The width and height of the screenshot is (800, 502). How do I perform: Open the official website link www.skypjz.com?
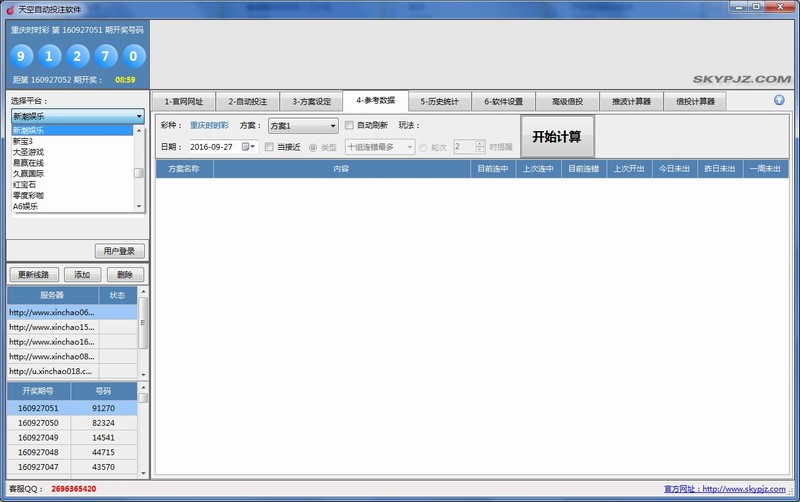point(746,490)
